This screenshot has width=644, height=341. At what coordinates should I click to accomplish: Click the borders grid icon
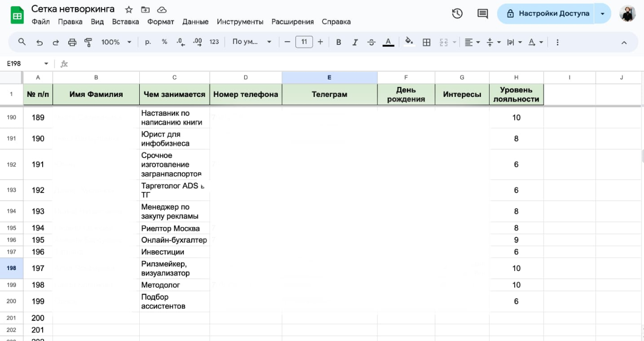point(426,42)
